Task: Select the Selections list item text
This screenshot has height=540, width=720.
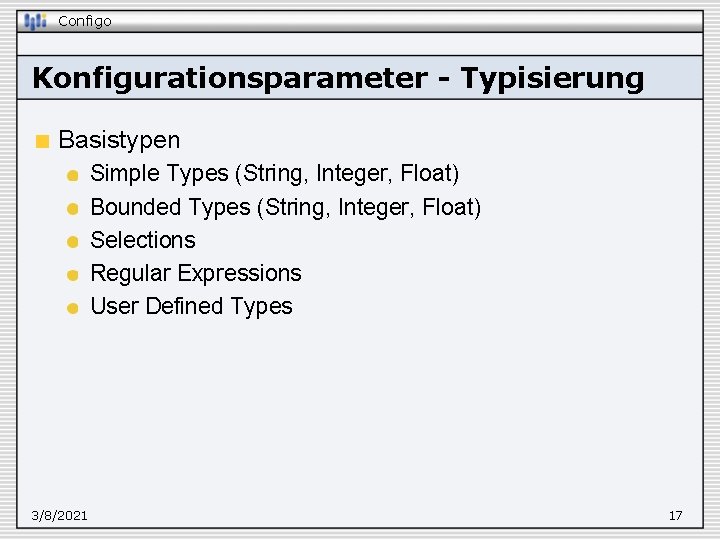Action: (x=143, y=240)
